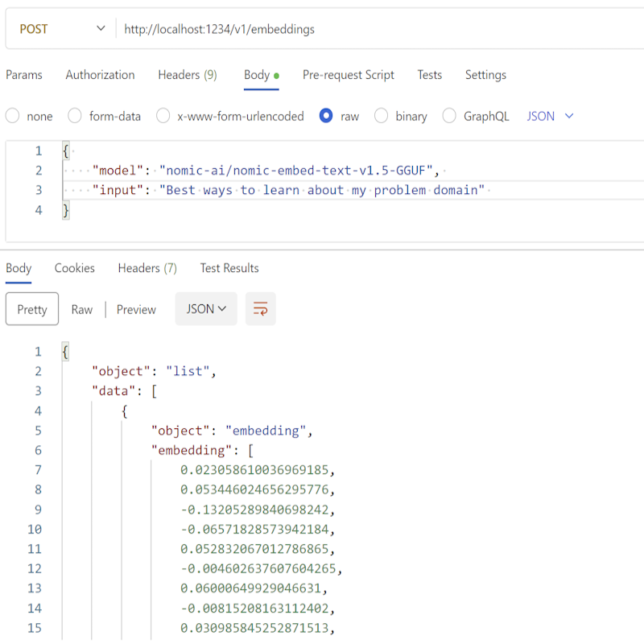
Task: Open the Preview response view
Action: tap(135, 309)
